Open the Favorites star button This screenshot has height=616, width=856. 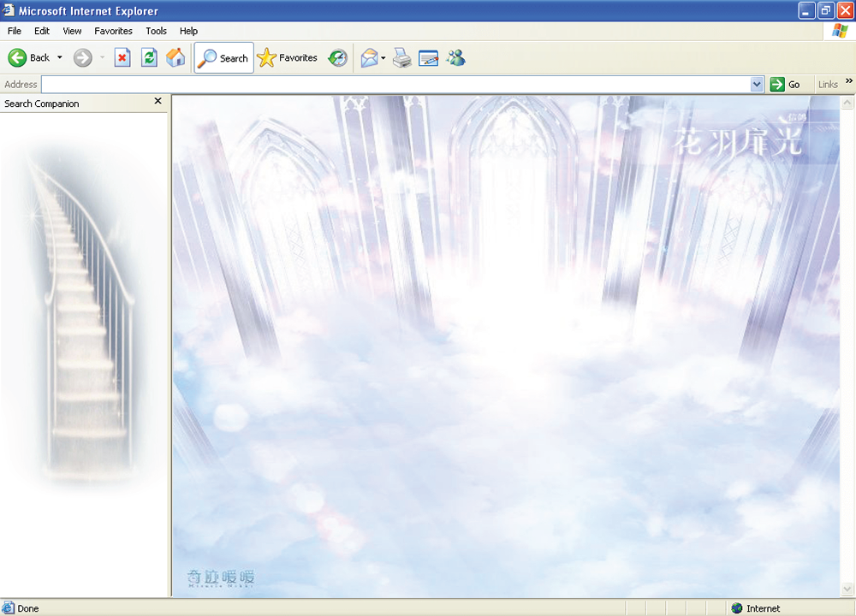[287, 57]
